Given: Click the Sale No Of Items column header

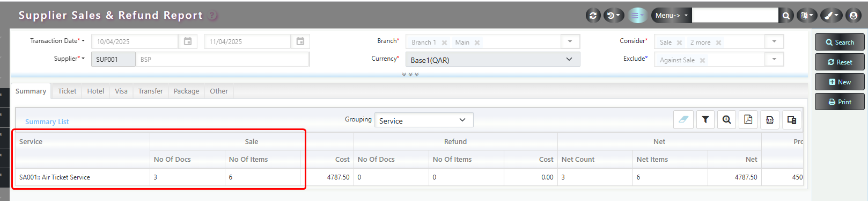Looking at the screenshot, I should (x=262, y=160).
